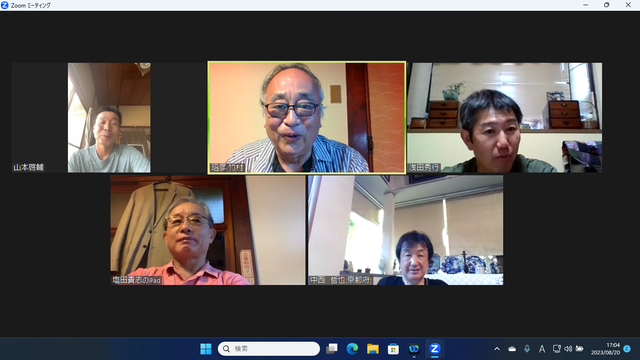Click the Zoom logo in title bar

pos(4,5)
